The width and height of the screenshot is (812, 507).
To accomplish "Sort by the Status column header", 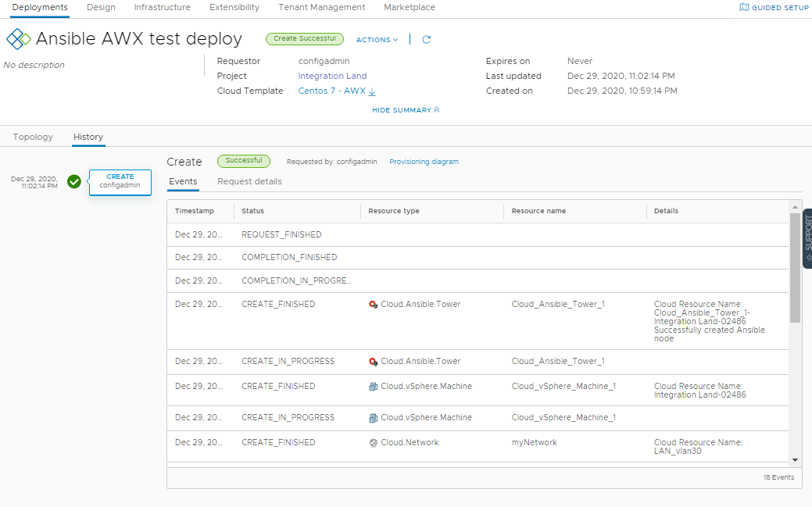I will pyautogui.click(x=252, y=211).
